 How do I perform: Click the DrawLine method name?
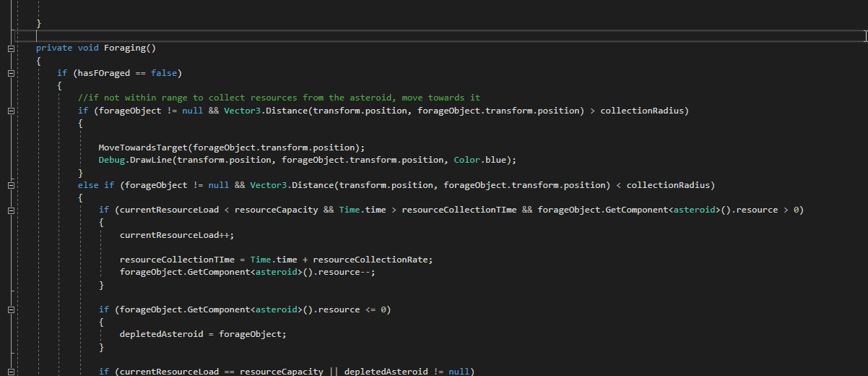tap(151, 160)
